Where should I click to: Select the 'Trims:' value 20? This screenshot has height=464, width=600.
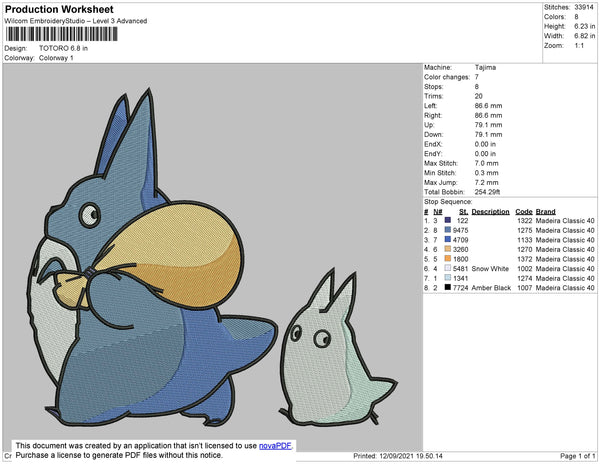[478, 96]
